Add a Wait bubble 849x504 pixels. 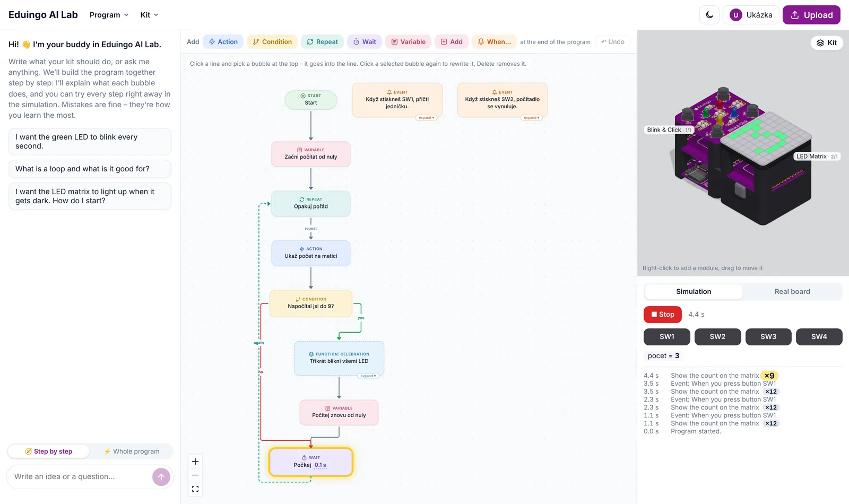365,42
